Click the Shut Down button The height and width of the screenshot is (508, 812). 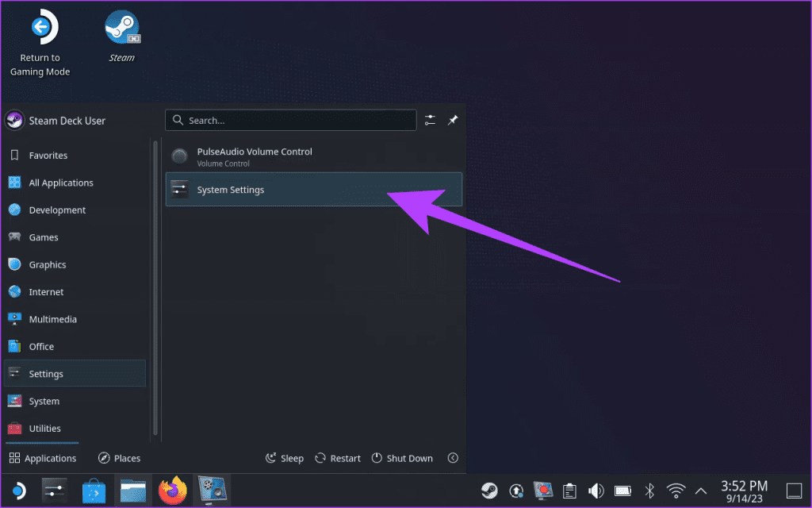click(402, 458)
